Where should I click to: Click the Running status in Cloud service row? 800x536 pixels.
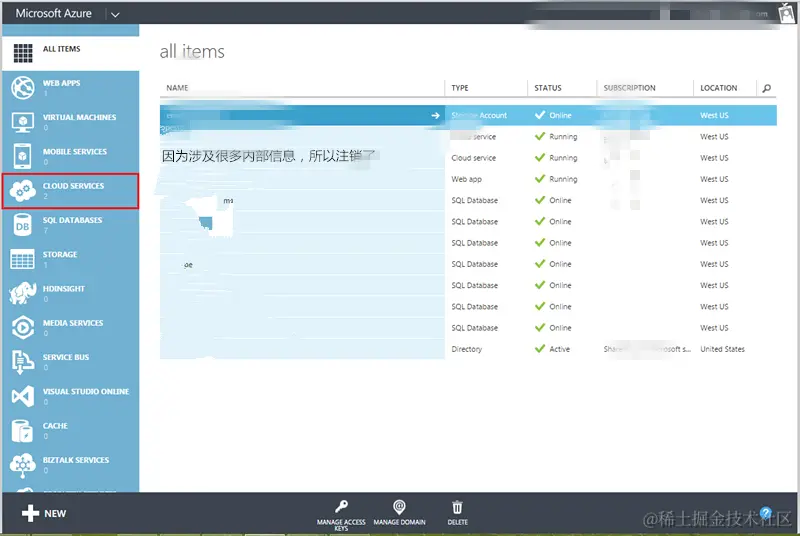coord(563,158)
